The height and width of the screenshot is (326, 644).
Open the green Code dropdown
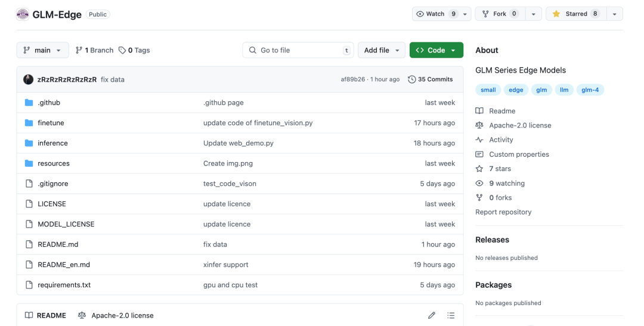pos(436,50)
